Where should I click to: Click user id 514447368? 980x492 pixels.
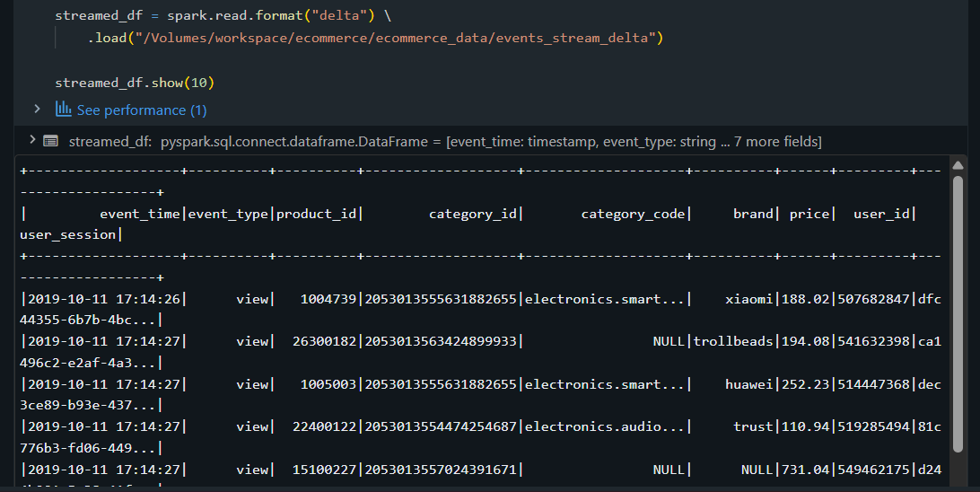(874, 384)
